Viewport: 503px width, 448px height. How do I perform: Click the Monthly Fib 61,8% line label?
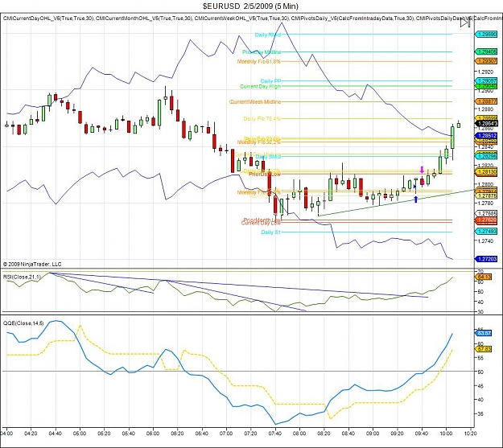point(259,61)
